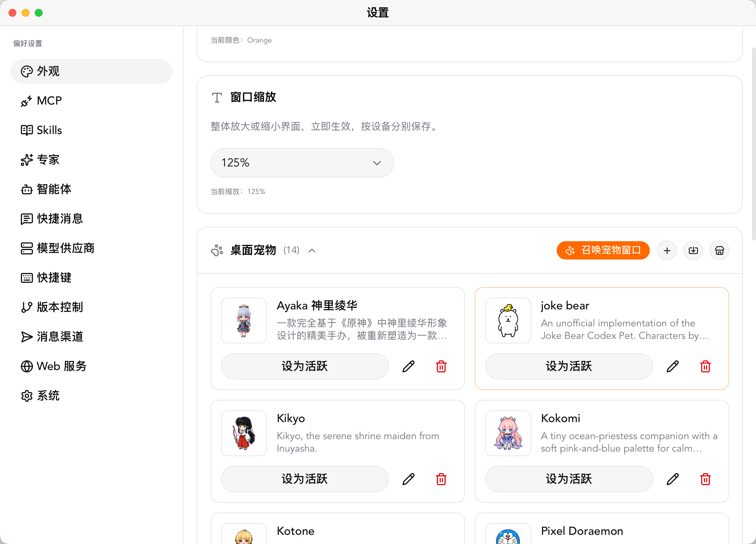Screen dimensions: 756x544
Task: Go to 版本控制 version control
Action: coord(91,307)
